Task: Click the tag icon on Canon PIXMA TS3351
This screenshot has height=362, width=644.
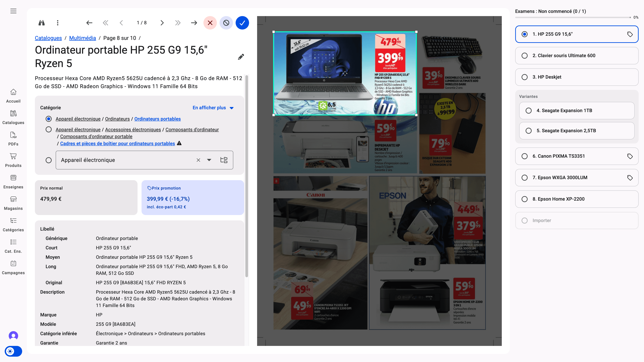Action: point(630,156)
